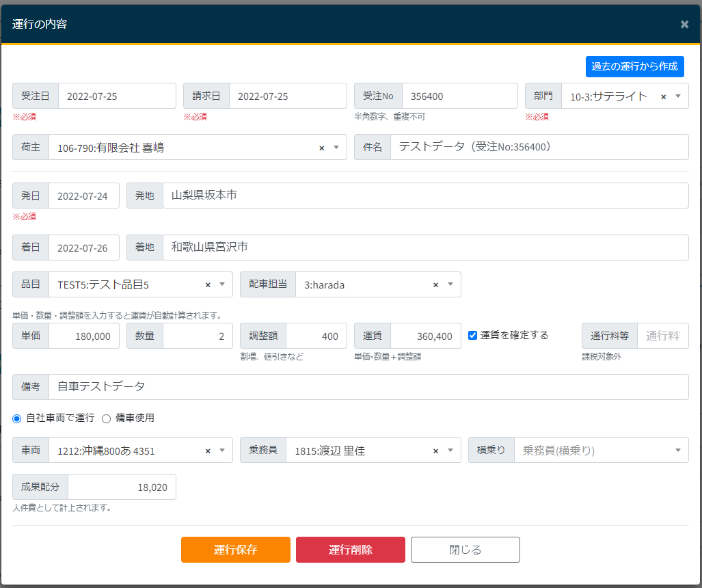Screen dimensions: 702x588
Task: Remove 乗務員 渡辺 里佳 with × icon
Action: [x=435, y=450]
